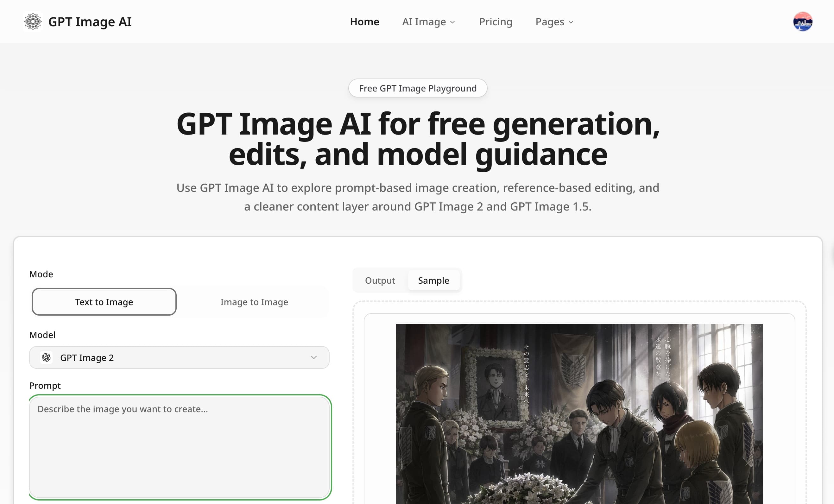Open the GPT Image 2 model selector

tap(179, 357)
